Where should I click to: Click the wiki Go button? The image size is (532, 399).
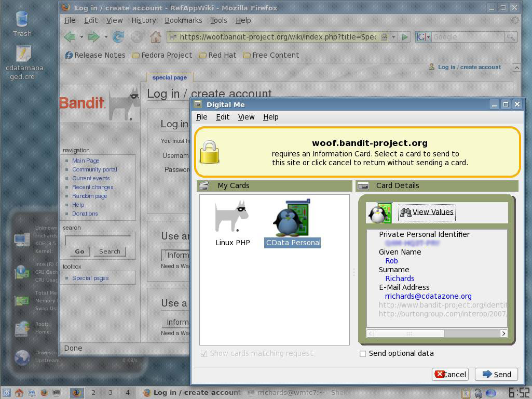[x=80, y=251]
